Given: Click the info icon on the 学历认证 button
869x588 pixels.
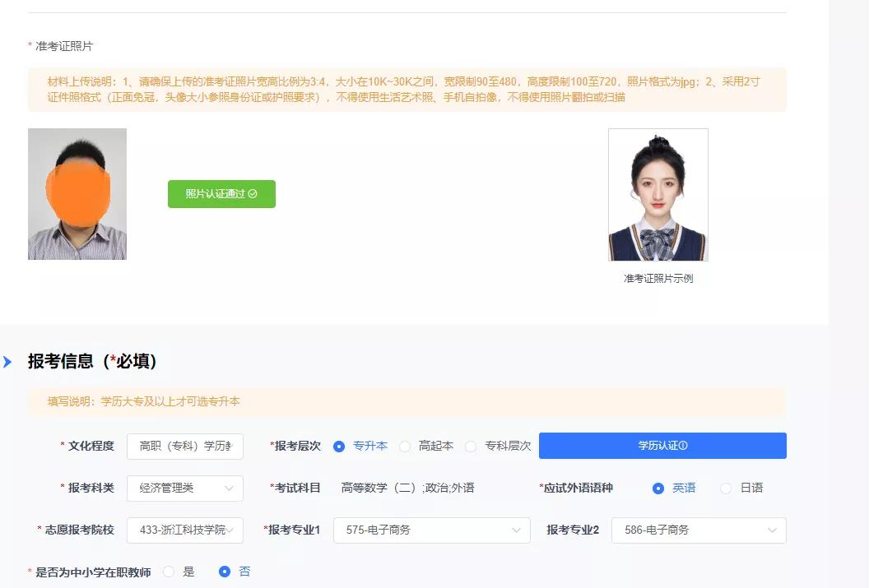Looking at the screenshot, I should [683, 446].
